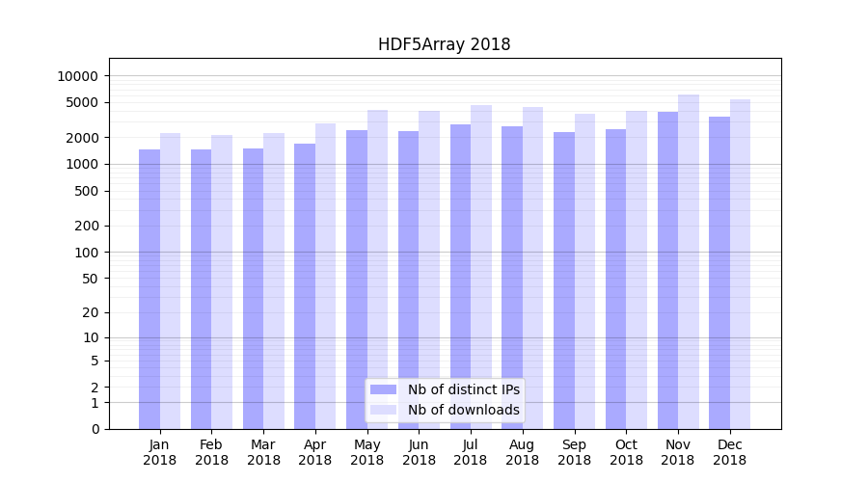Select the 'Jan 2018' x-axis label
The width and height of the screenshot is (868, 482).
[x=160, y=452]
